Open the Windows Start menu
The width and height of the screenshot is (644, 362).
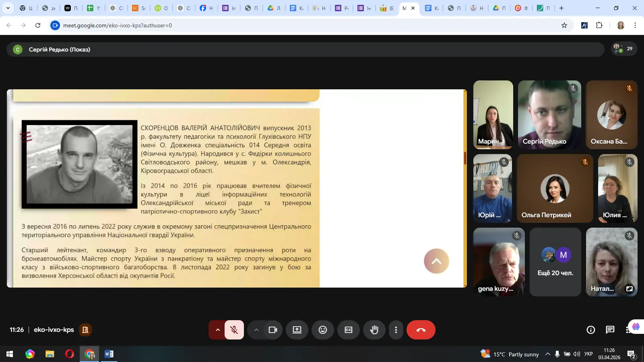coord(10,354)
